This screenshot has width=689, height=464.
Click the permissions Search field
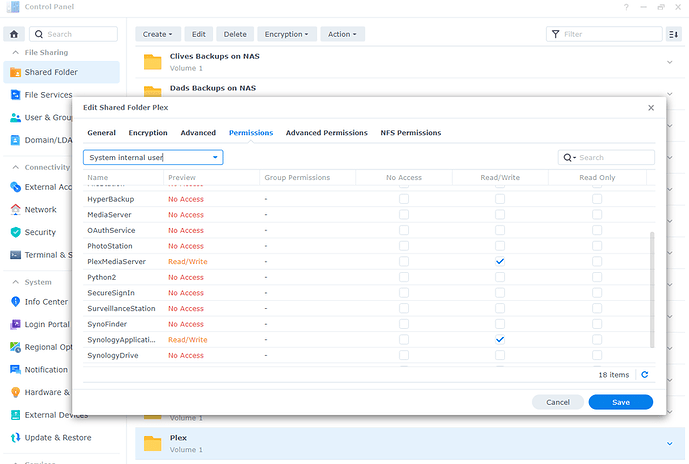click(x=606, y=157)
